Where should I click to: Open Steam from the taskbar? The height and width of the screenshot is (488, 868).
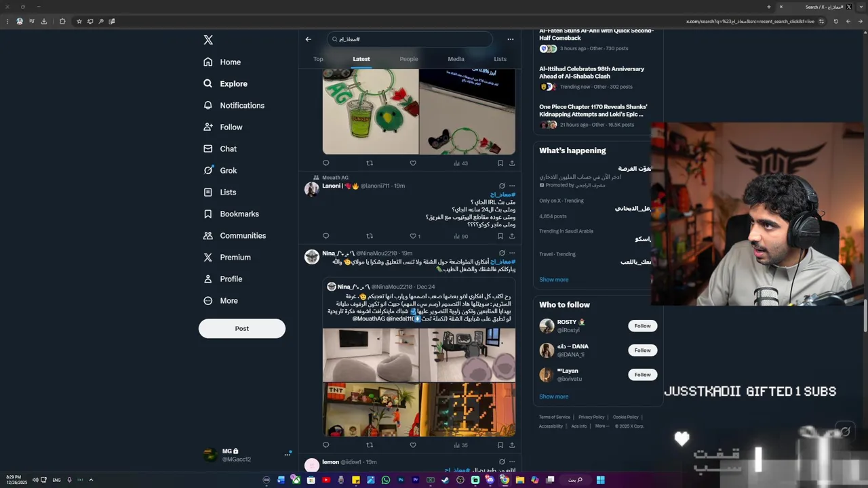[x=446, y=480]
